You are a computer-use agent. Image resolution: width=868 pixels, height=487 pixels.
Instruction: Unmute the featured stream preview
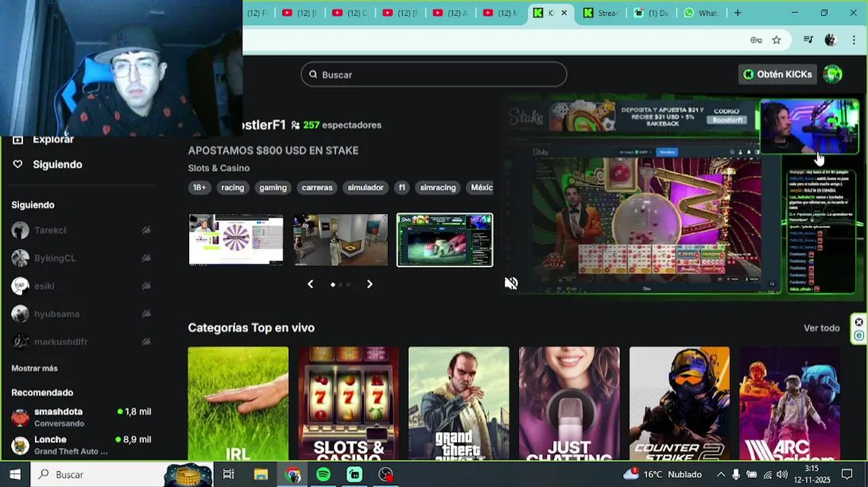(511, 283)
